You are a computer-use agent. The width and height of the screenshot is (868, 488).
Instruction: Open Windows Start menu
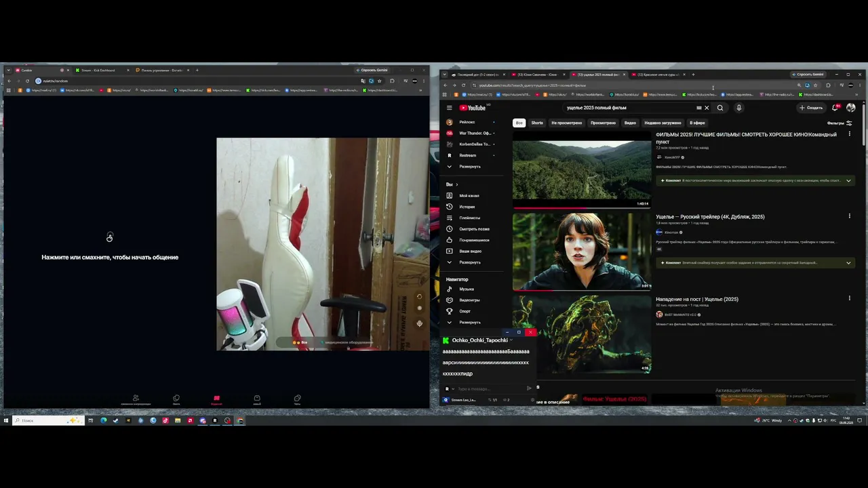(x=6, y=420)
